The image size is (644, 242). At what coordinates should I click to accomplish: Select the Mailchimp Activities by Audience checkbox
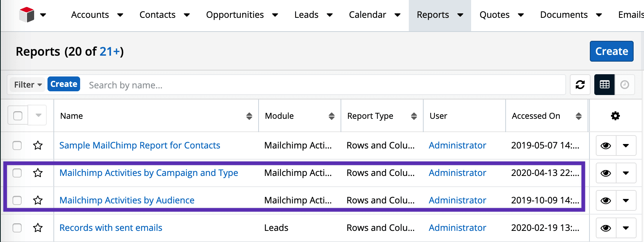(x=17, y=200)
